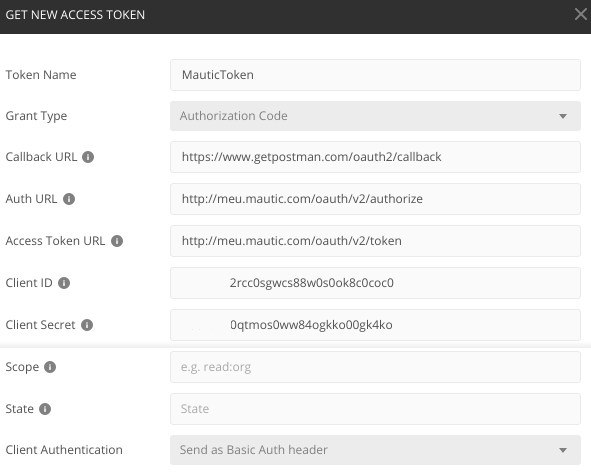Image resolution: width=591 pixels, height=475 pixels.
Task: Click Client ID info icon
Action: 64,283
